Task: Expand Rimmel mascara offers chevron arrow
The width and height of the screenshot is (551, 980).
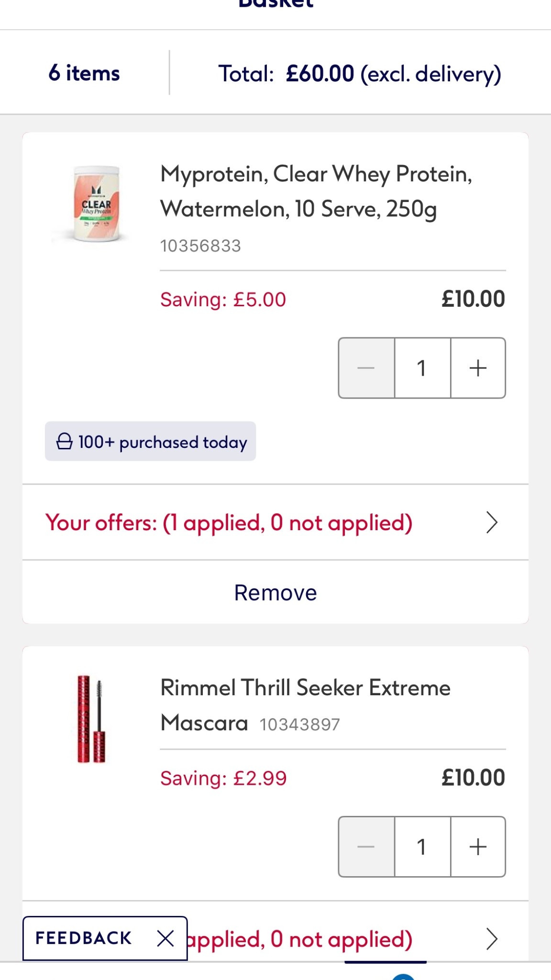Action: [x=492, y=939]
